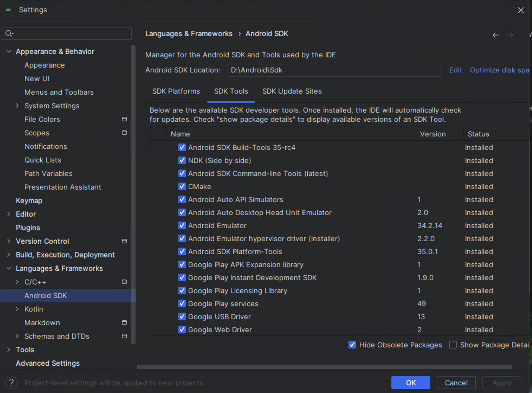Click the scope icon next to Version Control
Screen dimensions: 532x393
pos(124,241)
